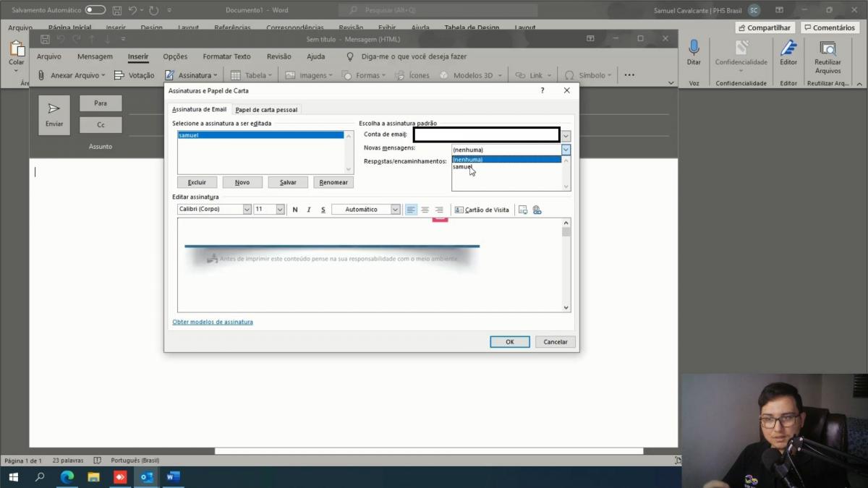This screenshot has width=868, height=488.
Task: Open font size 11 dropdown
Action: click(280, 210)
